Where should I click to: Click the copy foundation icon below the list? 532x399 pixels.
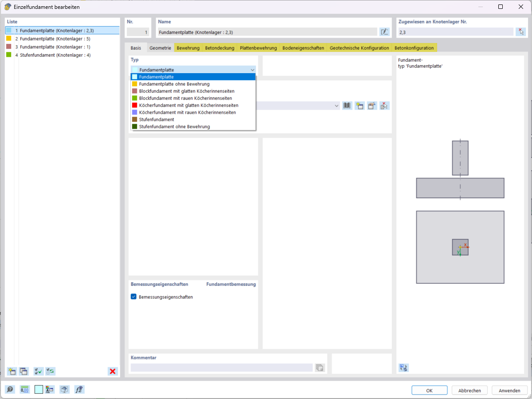[x=23, y=372]
